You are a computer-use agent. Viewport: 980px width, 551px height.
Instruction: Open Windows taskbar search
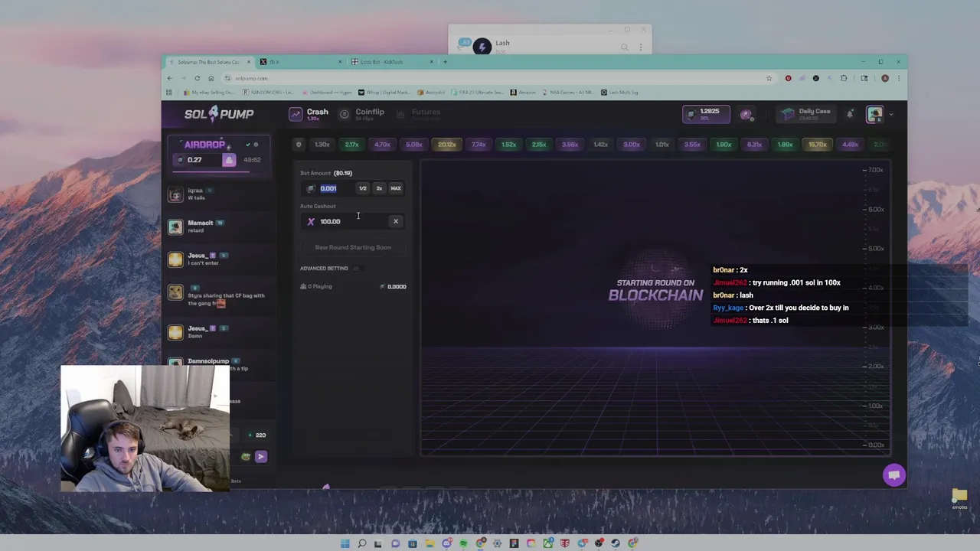(361, 543)
